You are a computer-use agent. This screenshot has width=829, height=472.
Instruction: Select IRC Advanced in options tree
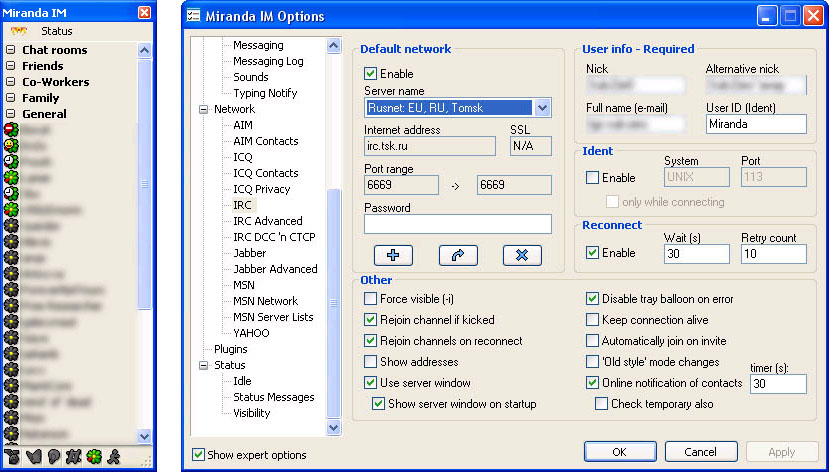(x=268, y=221)
